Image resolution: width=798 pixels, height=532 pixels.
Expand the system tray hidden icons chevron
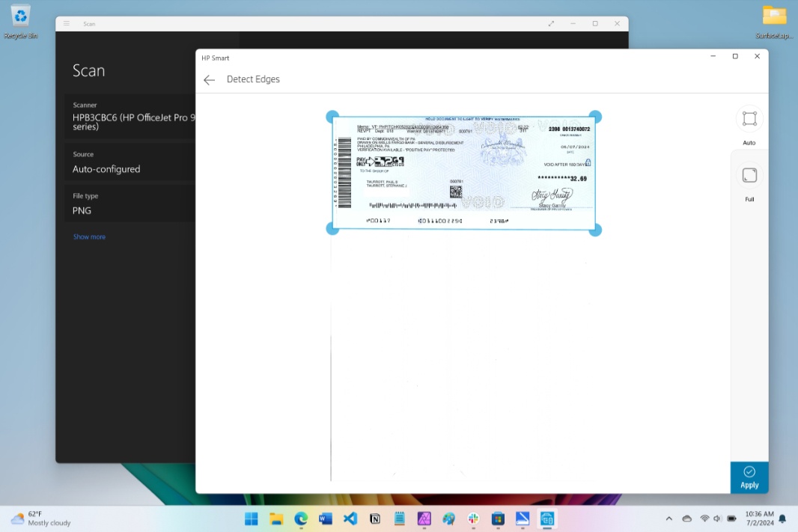coord(669,519)
